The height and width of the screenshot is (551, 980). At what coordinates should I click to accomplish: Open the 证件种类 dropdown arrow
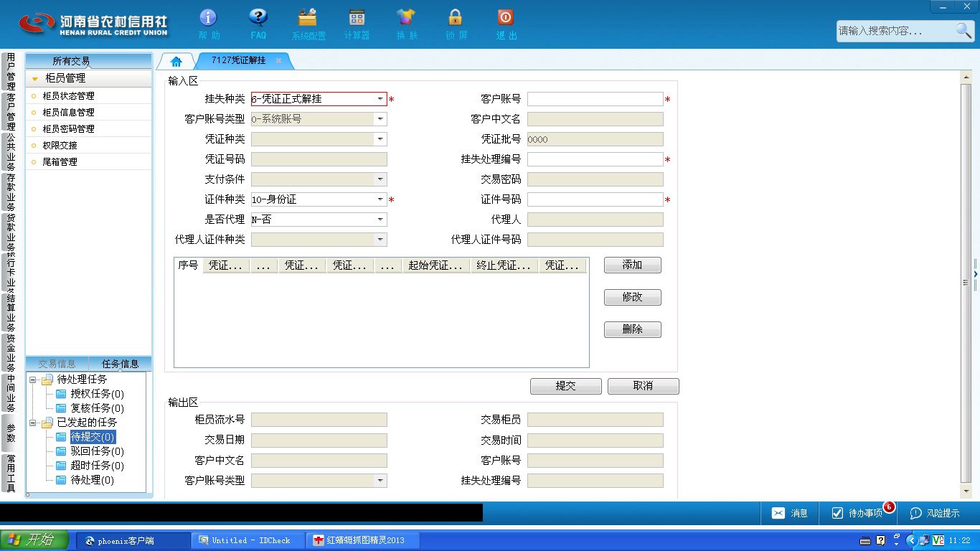[380, 199]
